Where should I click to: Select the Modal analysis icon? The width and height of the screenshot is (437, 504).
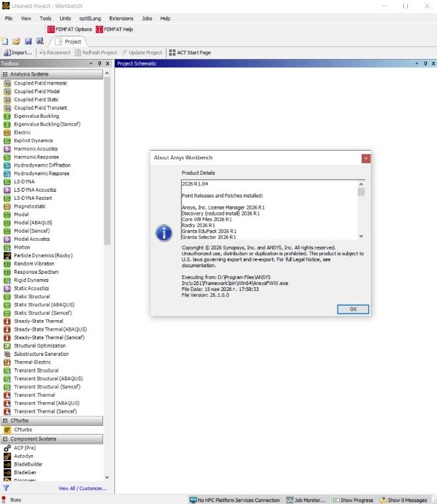coord(7,214)
